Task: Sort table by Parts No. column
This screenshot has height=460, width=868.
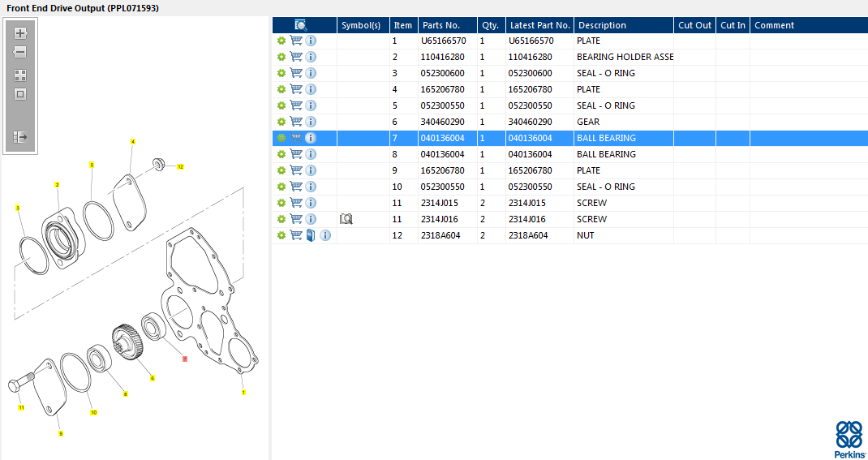Action: click(x=440, y=25)
